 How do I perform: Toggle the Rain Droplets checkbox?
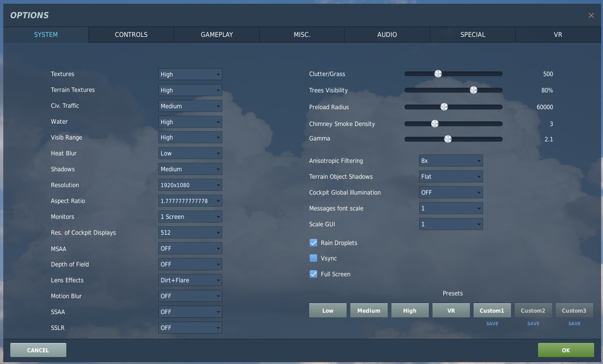313,243
